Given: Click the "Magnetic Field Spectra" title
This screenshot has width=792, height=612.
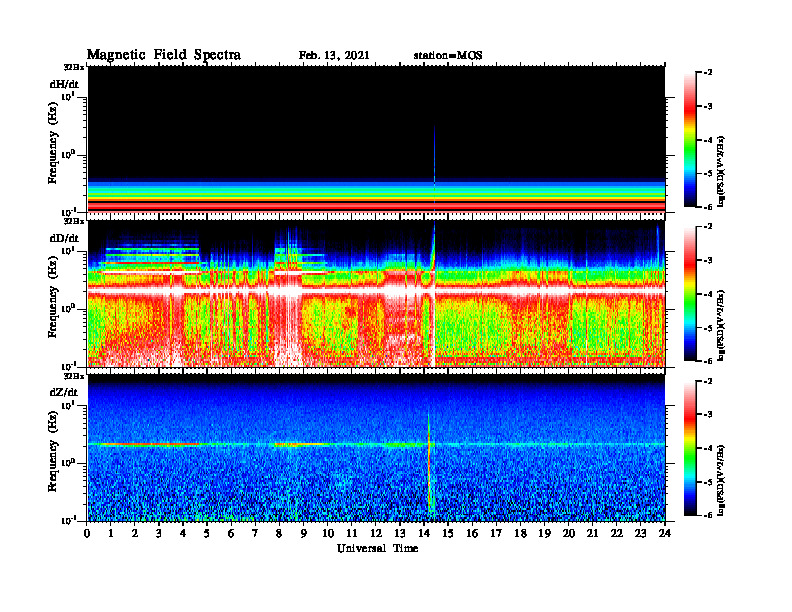Looking at the screenshot, I should click(x=164, y=55).
